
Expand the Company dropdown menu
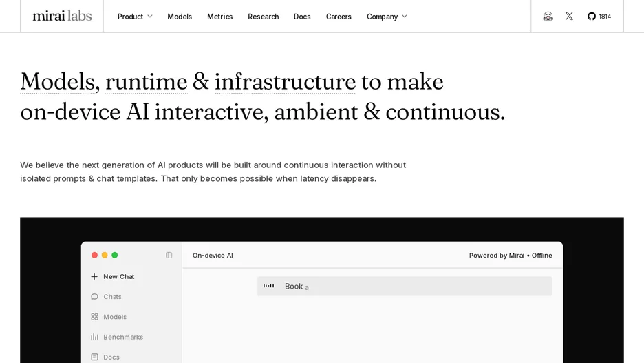pyautogui.click(x=387, y=17)
